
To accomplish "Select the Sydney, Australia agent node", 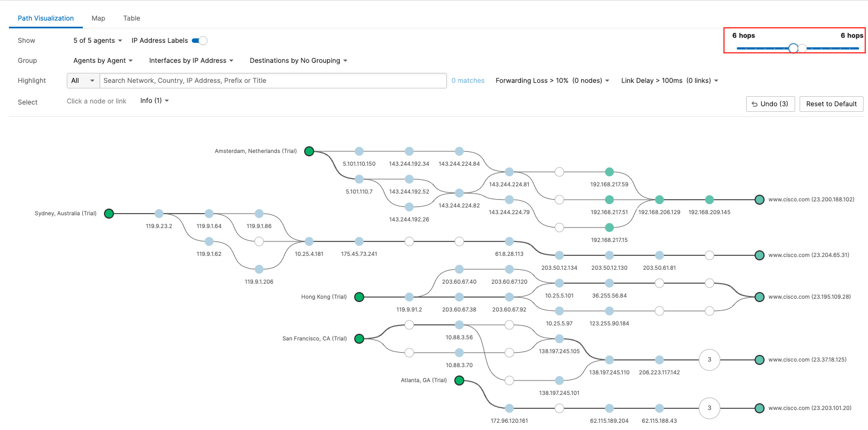I will click(x=109, y=214).
